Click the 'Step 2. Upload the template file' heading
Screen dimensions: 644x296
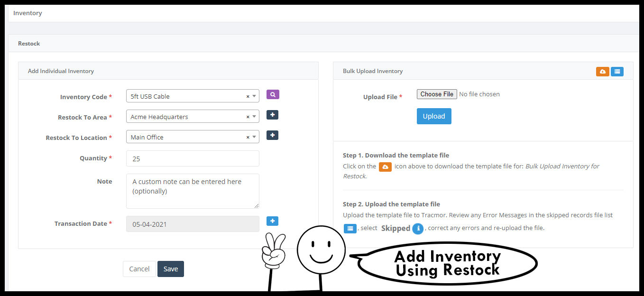[391, 204]
